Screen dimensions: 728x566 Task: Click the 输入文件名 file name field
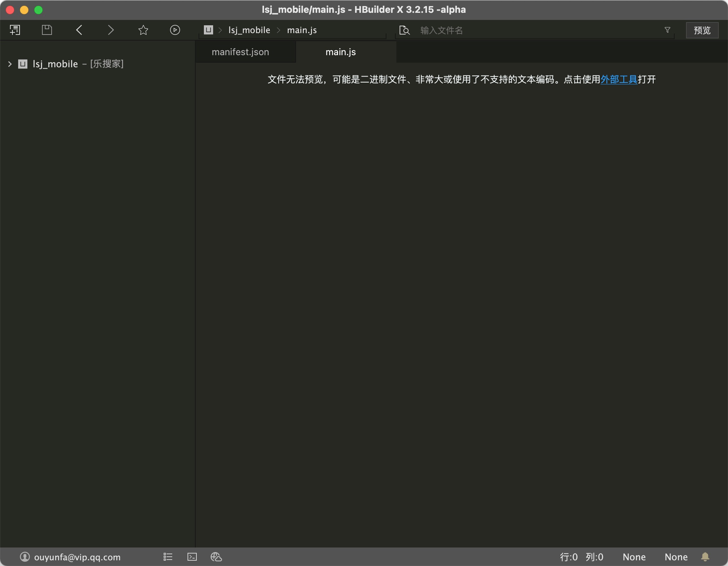point(534,30)
